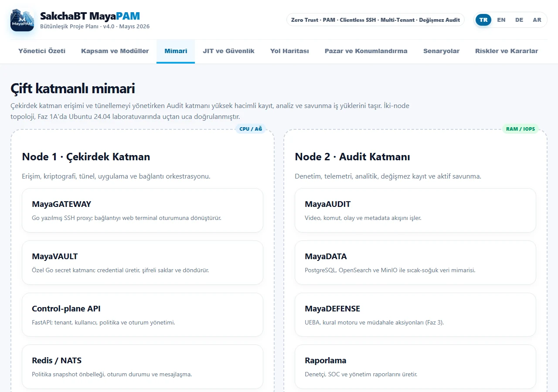Click the 'Çekirdek katman erişimi' intro paragraph
This screenshot has width=558, height=392.
[x=210, y=111]
